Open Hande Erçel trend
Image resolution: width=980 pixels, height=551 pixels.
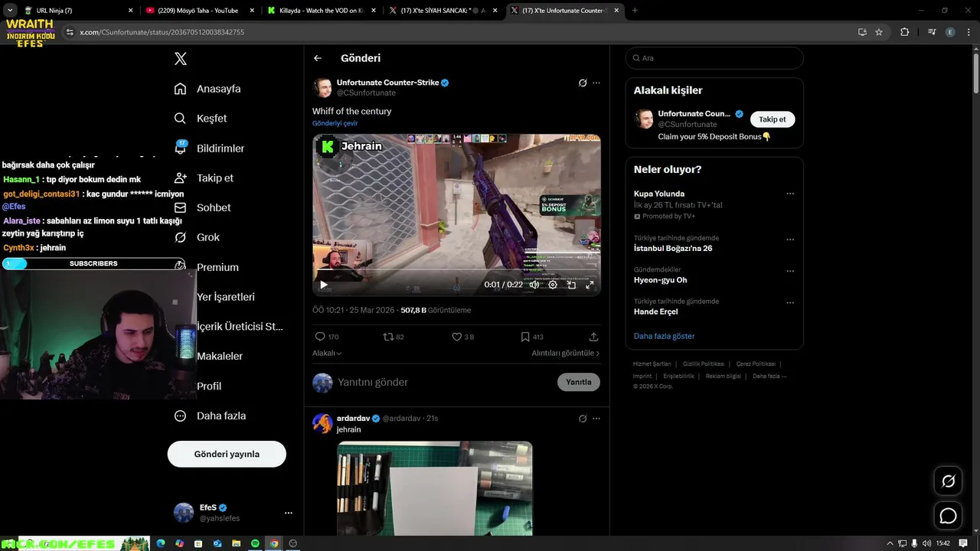655,311
